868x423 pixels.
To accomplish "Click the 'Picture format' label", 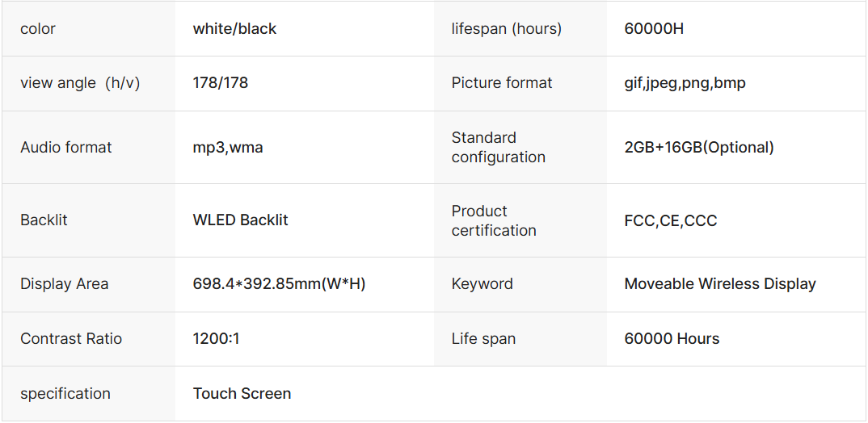I will 502,83.
